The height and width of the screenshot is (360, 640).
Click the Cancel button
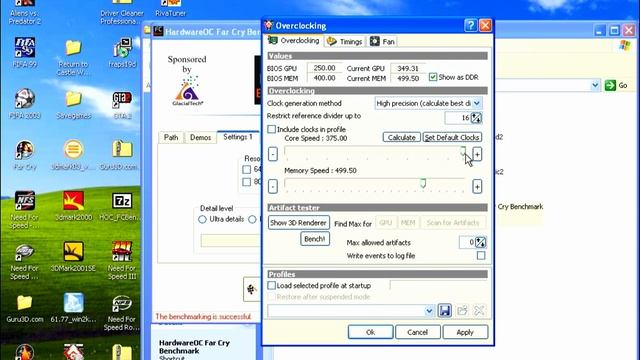click(x=418, y=332)
